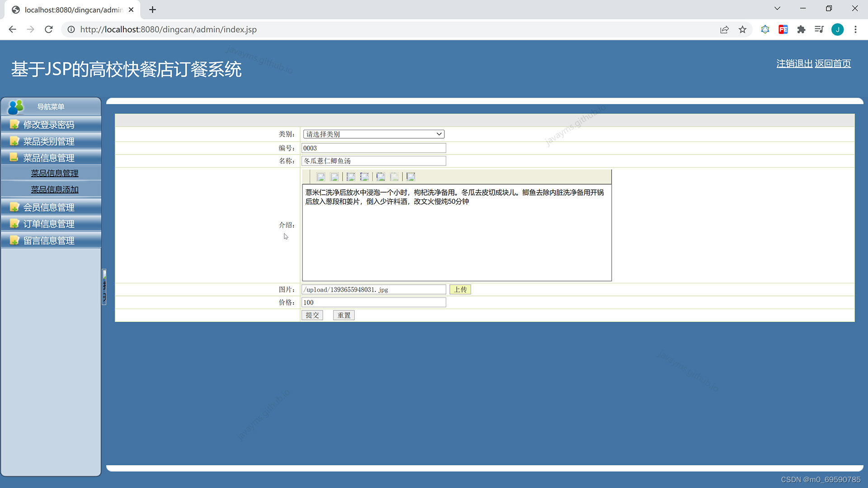This screenshot has height=488, width=868.
Task: Expand the 会员信息管理 menu section
Action: [49, 207]
